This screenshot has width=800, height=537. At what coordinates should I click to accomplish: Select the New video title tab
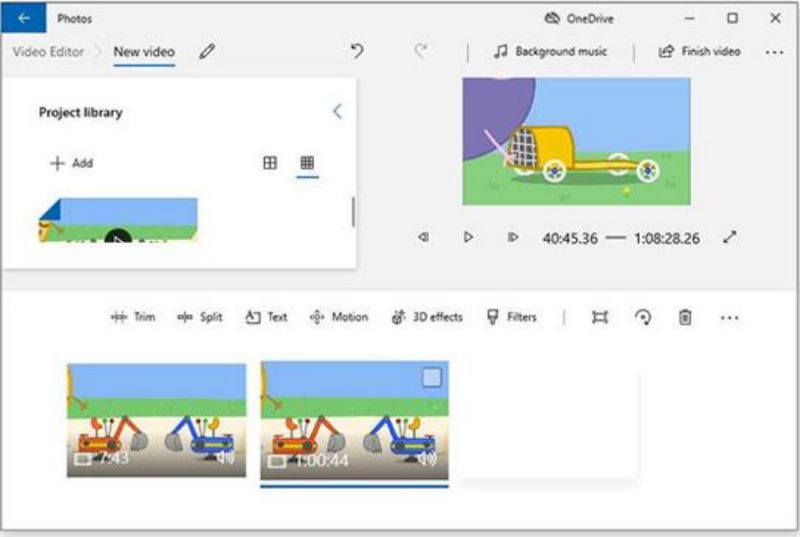[144, 52]
